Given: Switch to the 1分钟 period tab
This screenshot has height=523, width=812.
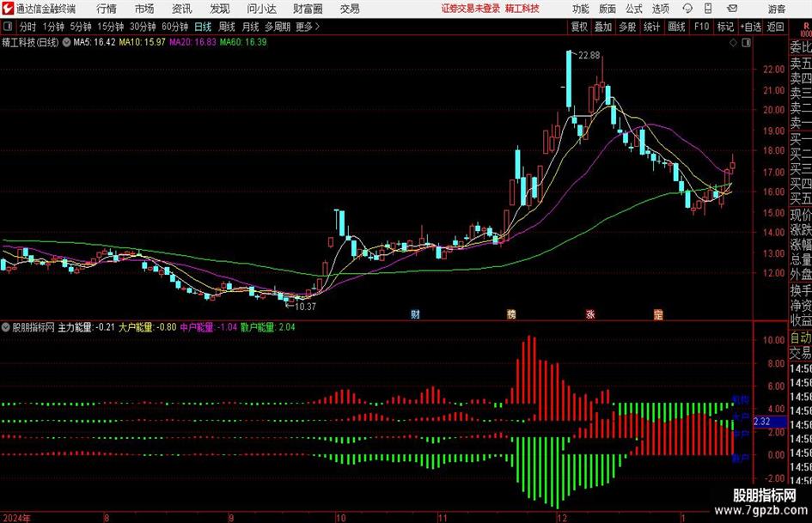Looking at the screenshot, I should (53, 27).
